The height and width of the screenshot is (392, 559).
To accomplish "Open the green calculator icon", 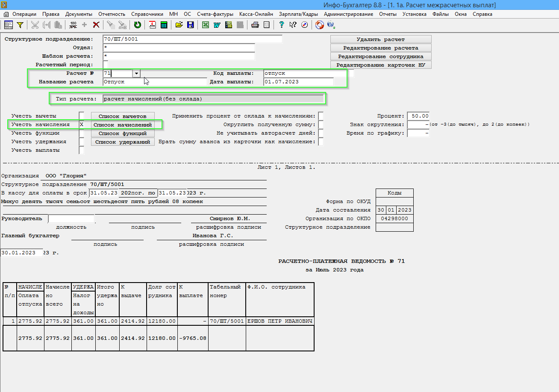I will click(164, 25).
